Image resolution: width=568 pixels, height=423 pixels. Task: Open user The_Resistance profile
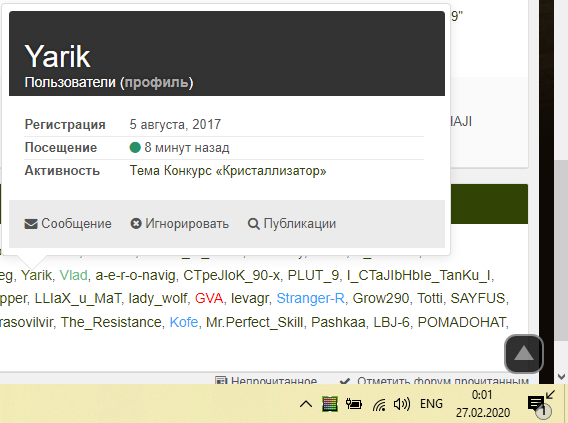111,322
